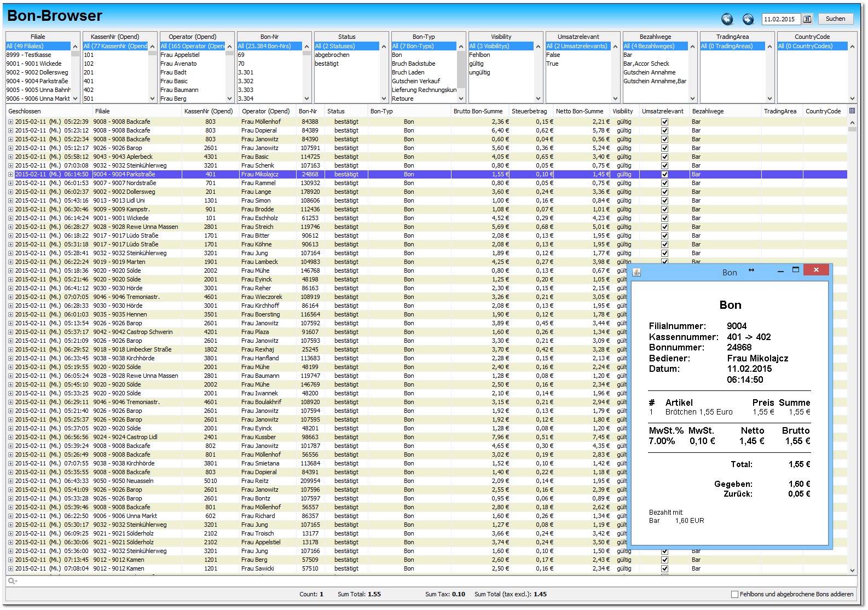Viewport: 868px width, 610px height.
Task: Open the table column chooser icon
Action: (x=852, y=111)
